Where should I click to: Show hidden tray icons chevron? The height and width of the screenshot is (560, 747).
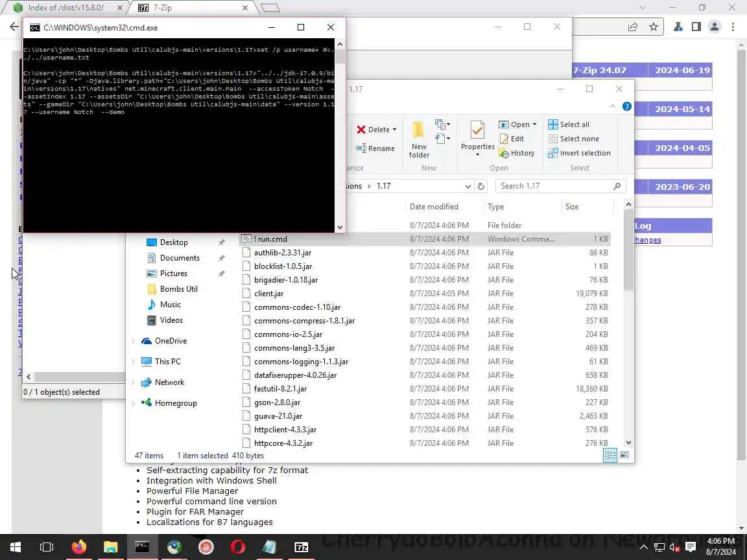643,547
